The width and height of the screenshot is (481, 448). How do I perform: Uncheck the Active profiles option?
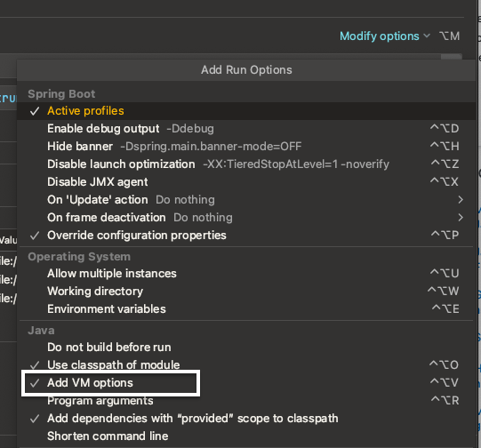[246, 111]
